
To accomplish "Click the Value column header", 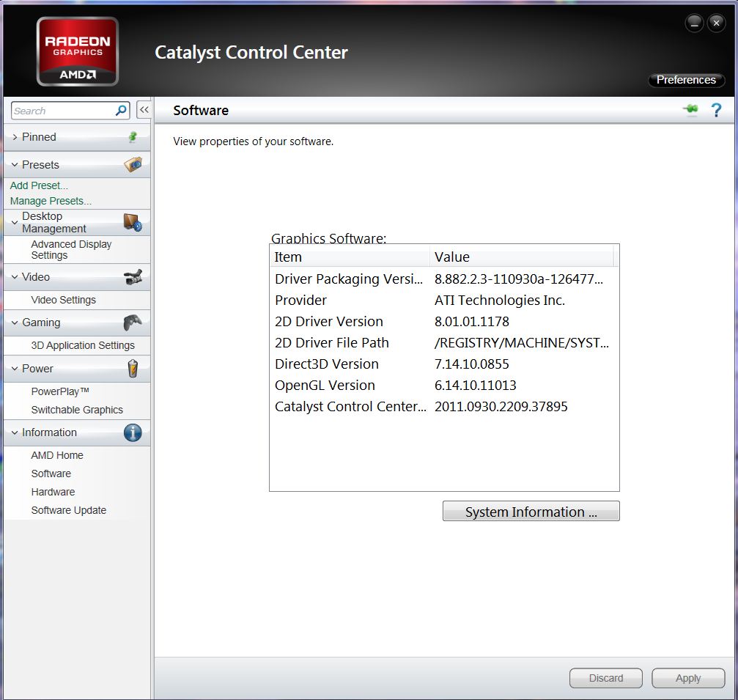I will [522, 257].
